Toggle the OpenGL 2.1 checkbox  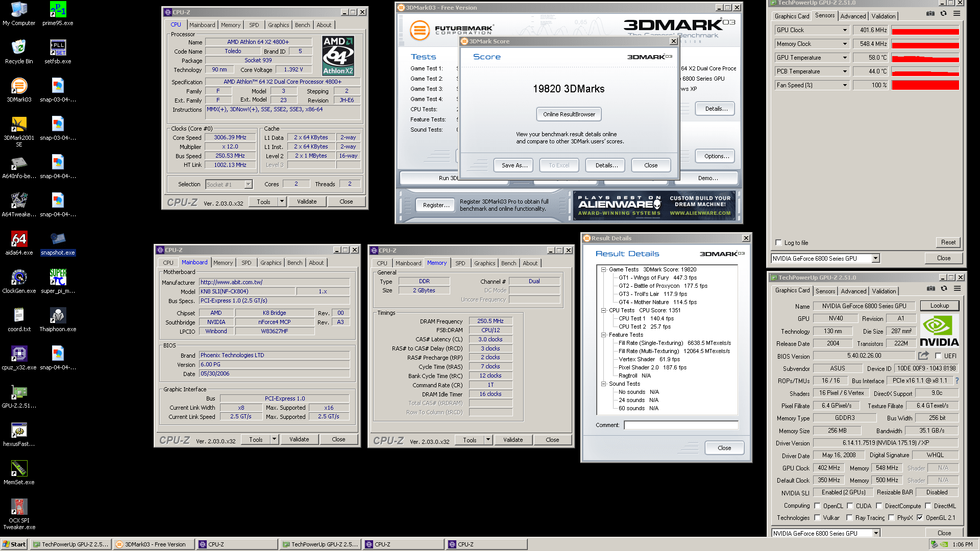point(920,518)
